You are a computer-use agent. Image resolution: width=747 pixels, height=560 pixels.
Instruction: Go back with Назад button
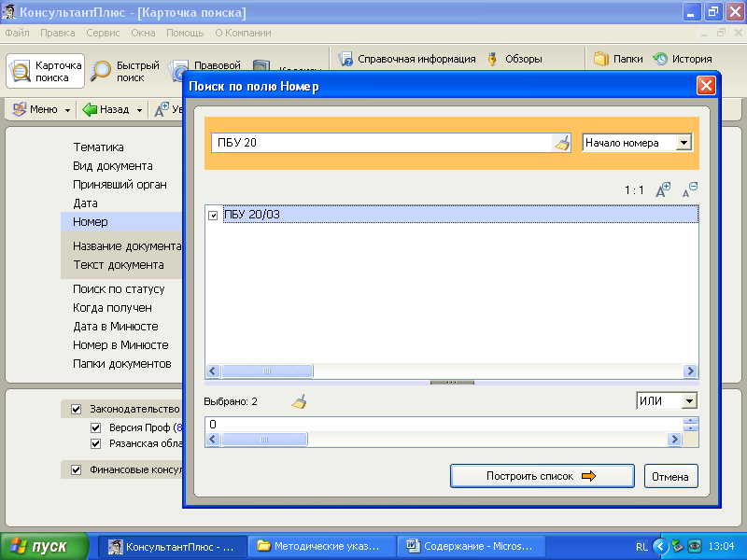[x=106, y=109]
